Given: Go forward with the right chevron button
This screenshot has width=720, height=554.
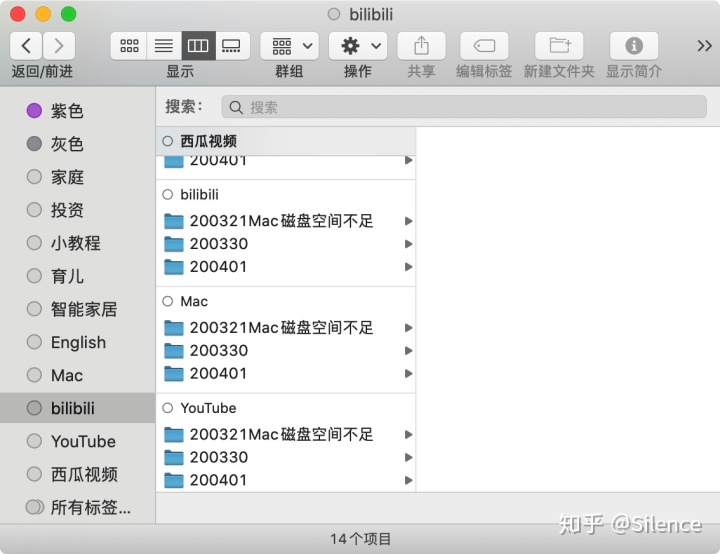Looking at the screenshot, I should click(59, 45).
